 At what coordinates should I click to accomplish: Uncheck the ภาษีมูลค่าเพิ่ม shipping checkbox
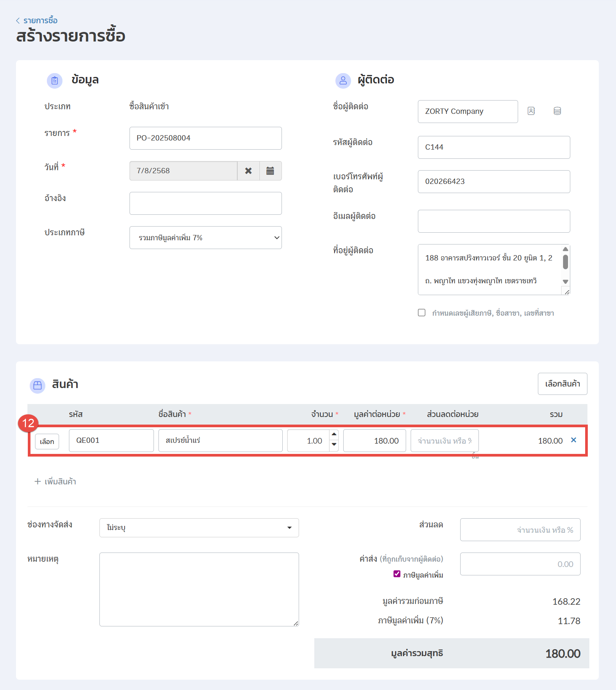pyautogui.click(x=397, y=574)
